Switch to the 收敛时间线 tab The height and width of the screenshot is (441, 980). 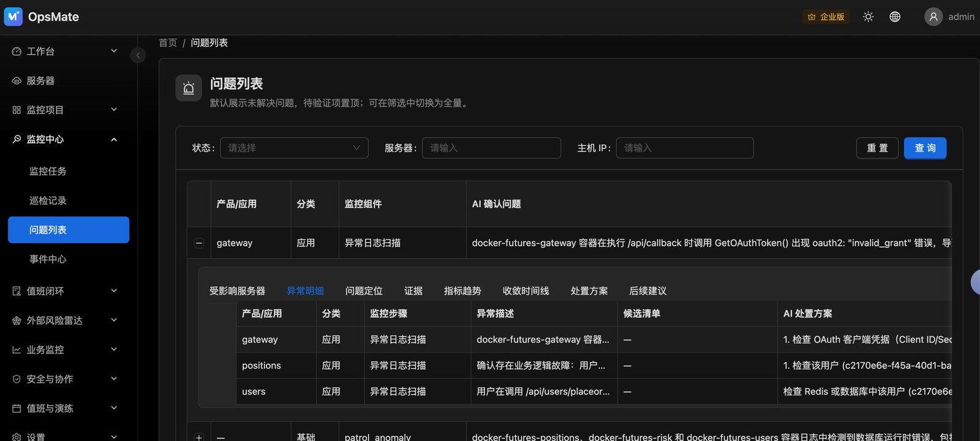point(526,291)
